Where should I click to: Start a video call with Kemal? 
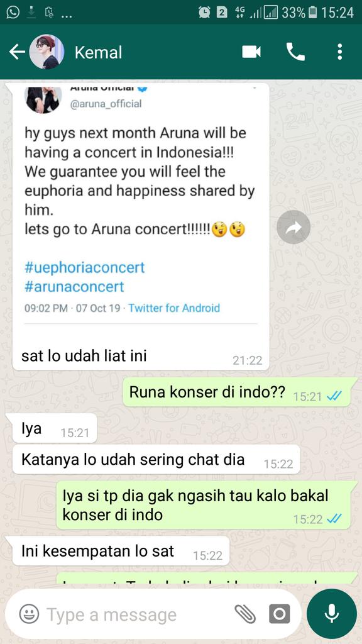(251, 52)
